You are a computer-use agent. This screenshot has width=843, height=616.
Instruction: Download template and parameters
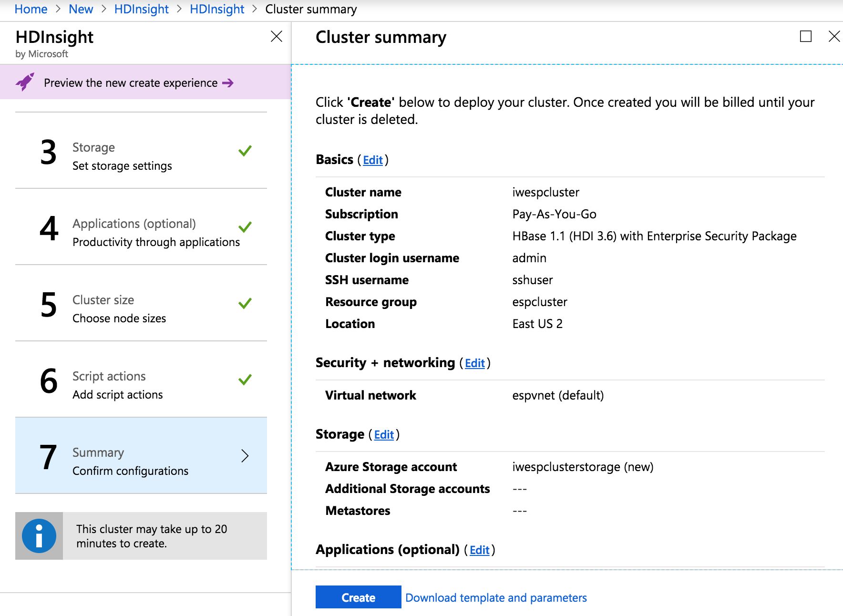pos(496,598)
